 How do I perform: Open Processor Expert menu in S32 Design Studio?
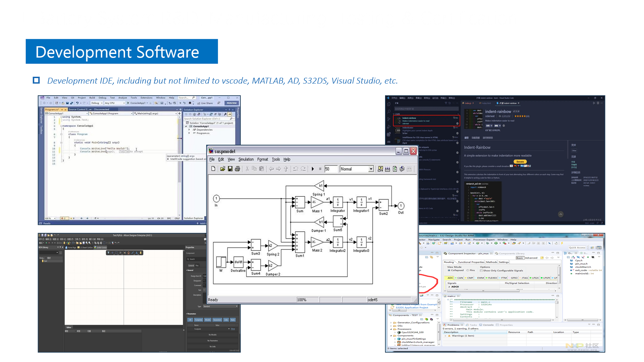pos(484,240)
